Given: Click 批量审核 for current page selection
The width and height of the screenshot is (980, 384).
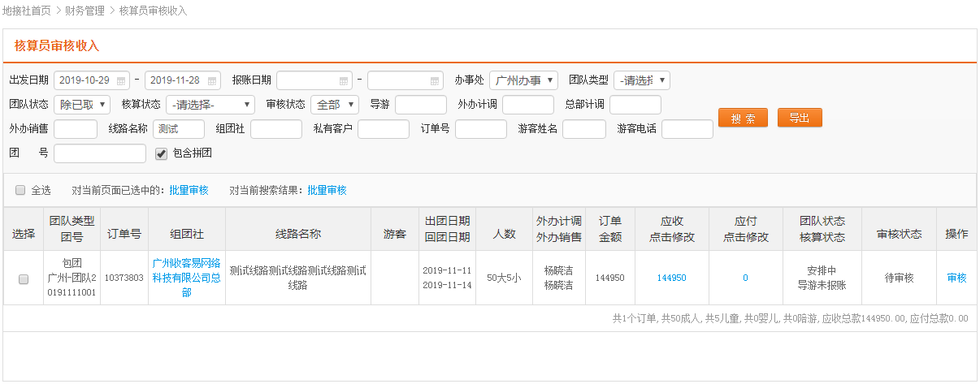Looking at the screenshot, I should pos(189,190).
